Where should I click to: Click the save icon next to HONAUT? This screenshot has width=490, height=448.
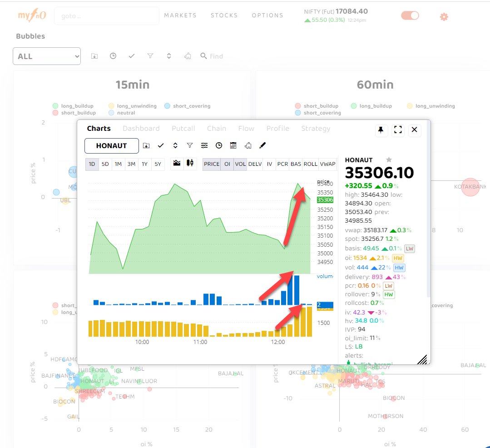[x=146, y=145]
